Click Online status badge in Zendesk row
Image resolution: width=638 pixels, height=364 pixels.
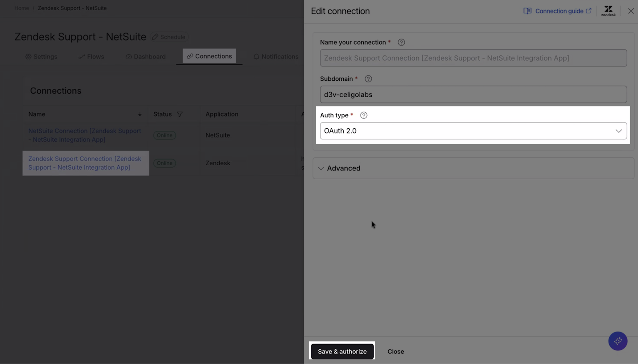[165, 163]
